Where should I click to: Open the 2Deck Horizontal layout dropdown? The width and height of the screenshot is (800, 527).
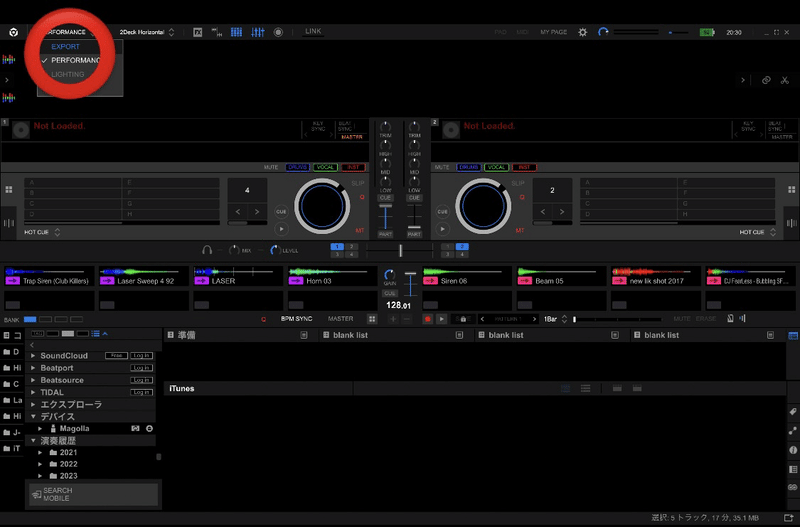[x=147, y=32]
